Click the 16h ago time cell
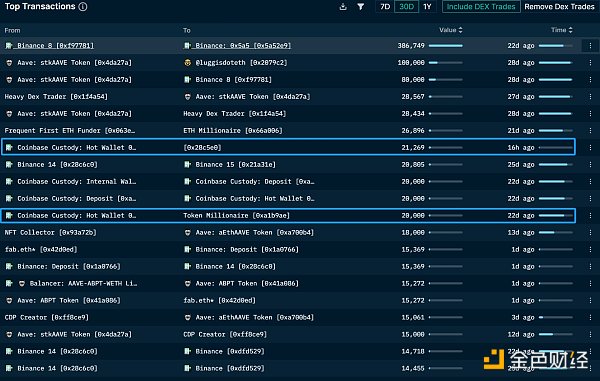 pos(521,147)
